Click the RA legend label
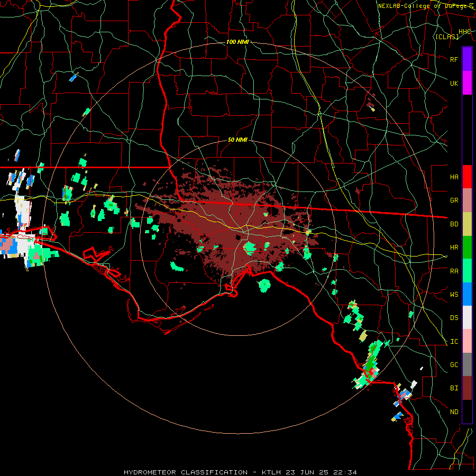Image resolution: width=476 pixels, height=476 pixels. pos(454,271)
